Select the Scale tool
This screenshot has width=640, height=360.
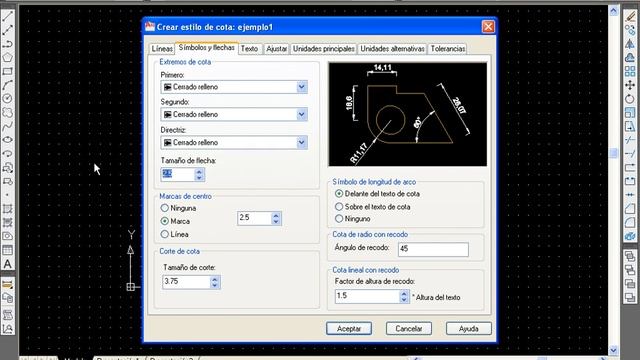(x=630, y=113)
